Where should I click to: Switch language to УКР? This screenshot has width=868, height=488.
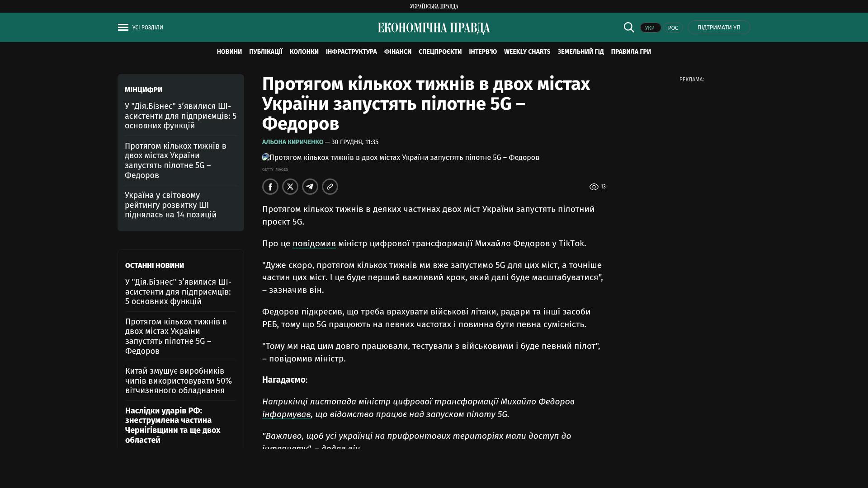(x=650, y=28)
